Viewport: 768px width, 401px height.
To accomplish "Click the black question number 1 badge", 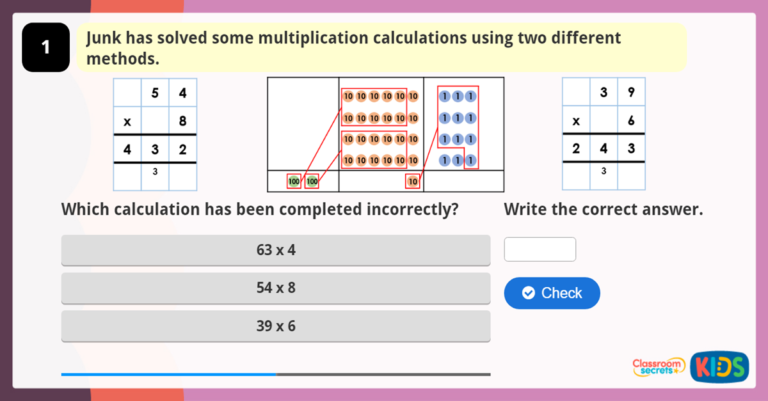I will point(46,48).
